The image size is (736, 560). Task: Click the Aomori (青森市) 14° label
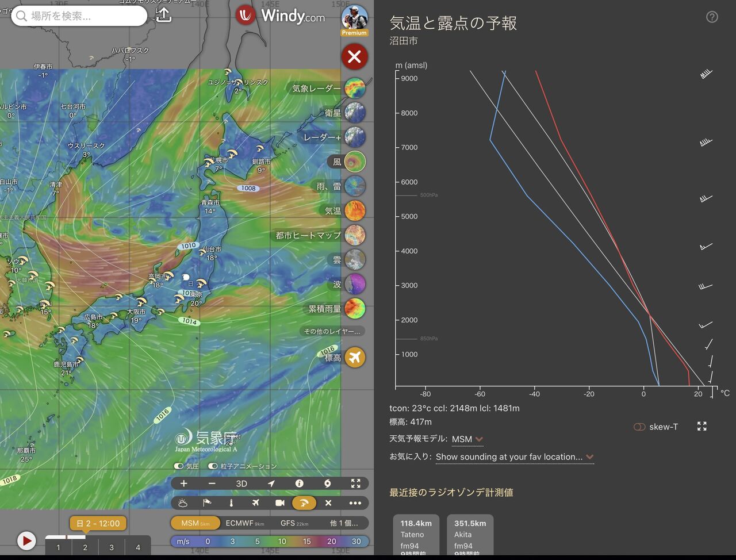pos(210,207)
